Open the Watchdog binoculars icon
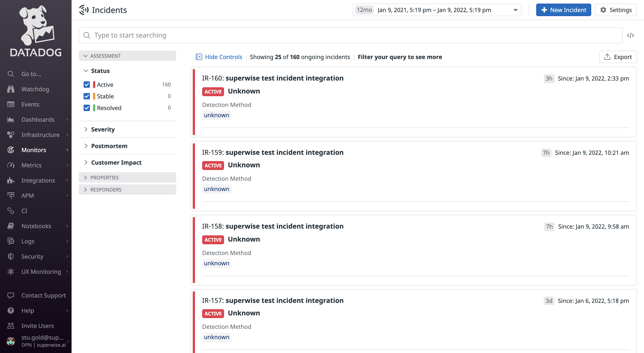 [11, 89]
